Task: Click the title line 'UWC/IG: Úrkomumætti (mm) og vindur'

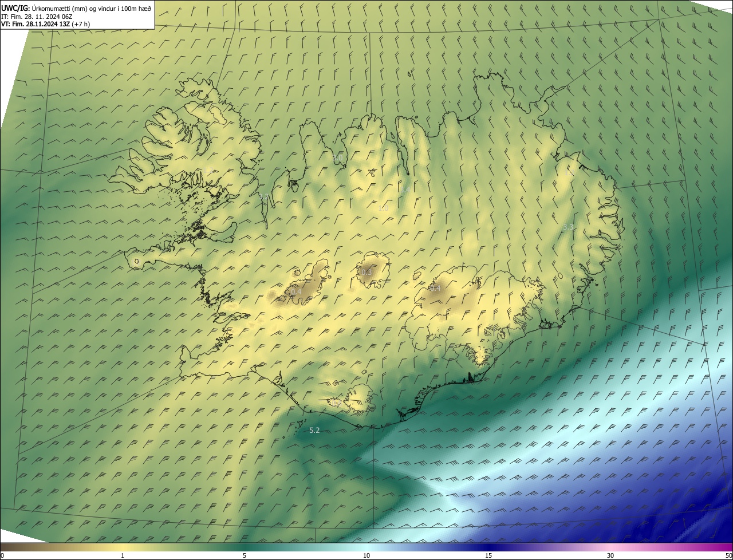Action: (76, 8)
